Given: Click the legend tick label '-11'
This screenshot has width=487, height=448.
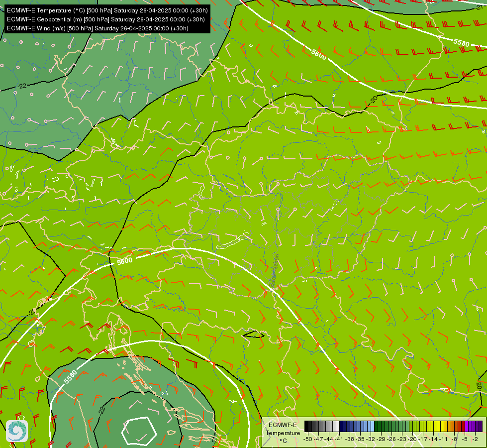Looking at the screenshot, I should 443,439.
